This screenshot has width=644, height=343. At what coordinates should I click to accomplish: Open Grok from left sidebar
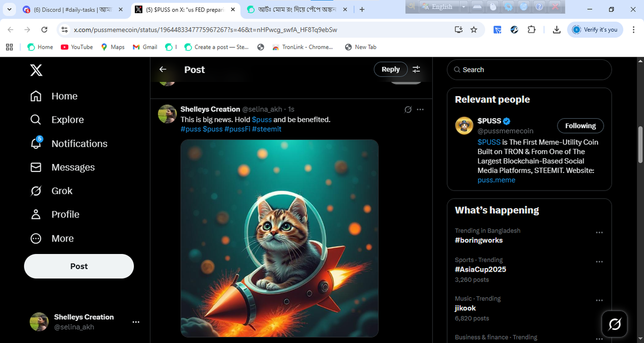[x=36, y=191]
